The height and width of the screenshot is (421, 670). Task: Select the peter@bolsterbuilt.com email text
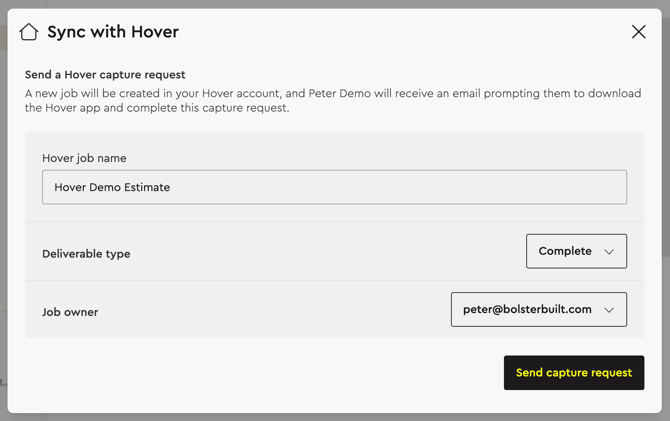point(527,310)
